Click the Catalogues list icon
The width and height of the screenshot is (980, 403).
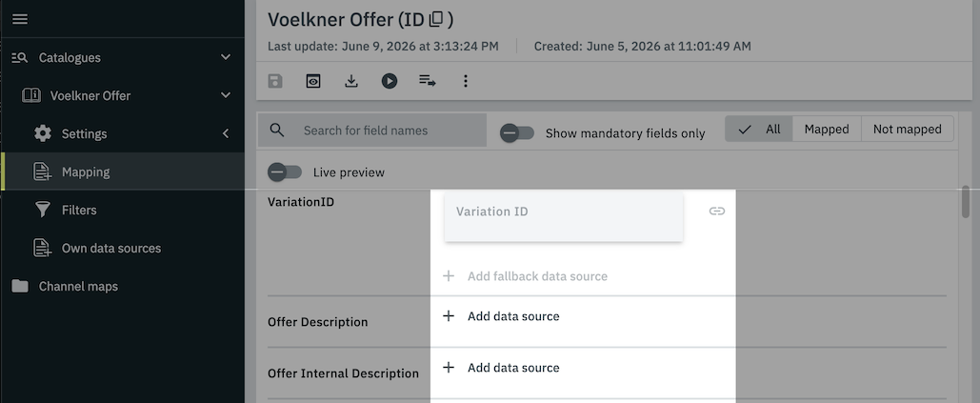click(20, 57)
